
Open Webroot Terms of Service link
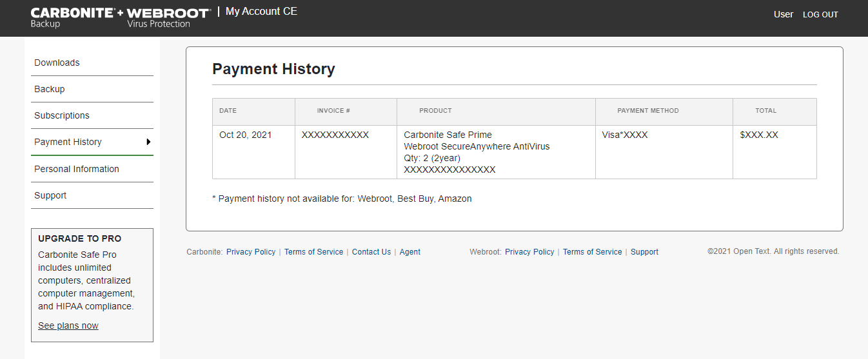coord(592,252)
